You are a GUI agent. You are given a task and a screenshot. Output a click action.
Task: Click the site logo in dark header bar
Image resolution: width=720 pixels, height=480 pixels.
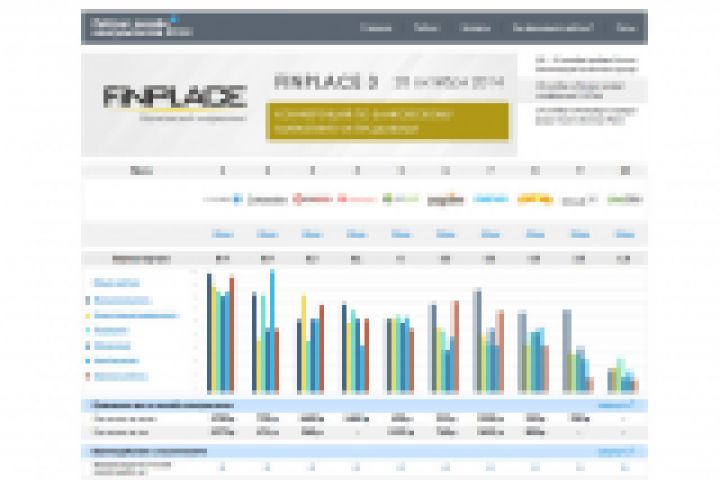click(x=141, y=28)
